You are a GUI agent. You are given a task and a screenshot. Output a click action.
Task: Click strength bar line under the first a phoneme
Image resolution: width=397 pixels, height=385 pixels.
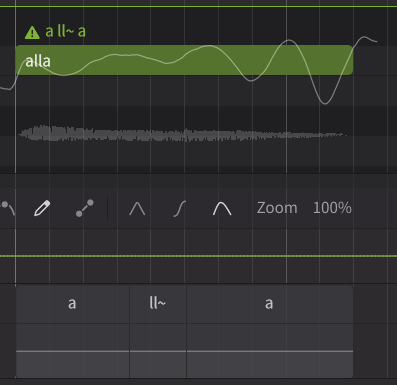coord(72,351)
